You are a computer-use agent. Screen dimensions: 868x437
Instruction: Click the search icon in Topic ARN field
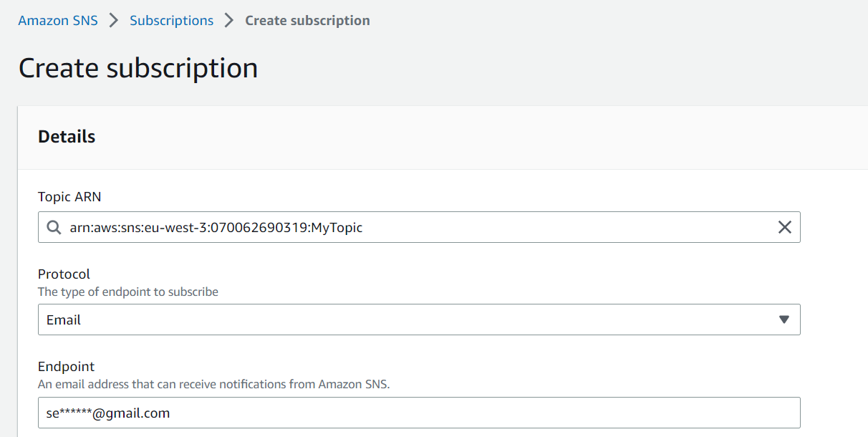pos(54,228)
